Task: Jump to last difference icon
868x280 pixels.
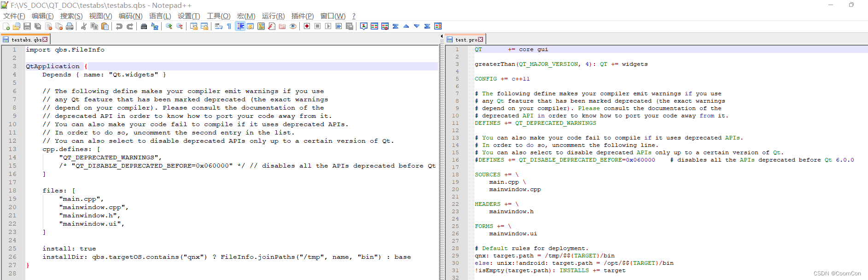Action: pyautogui.click(x=427, y=26)
